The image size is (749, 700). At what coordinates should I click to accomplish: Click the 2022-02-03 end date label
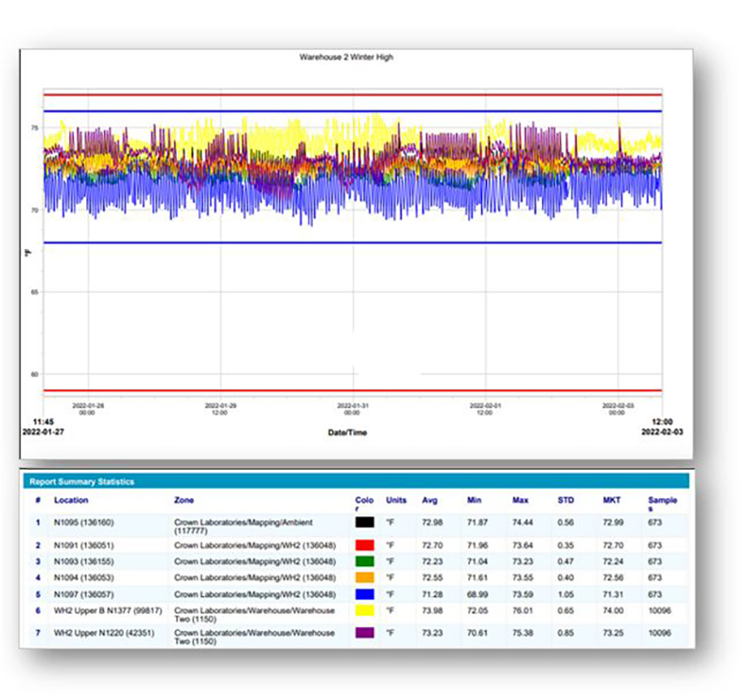point(664,433)
